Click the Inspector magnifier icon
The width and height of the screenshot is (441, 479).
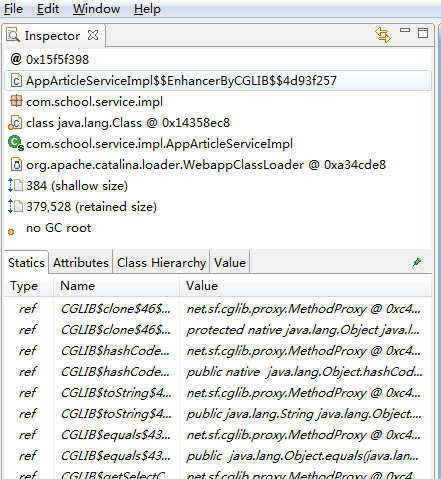tap(13, 35)
